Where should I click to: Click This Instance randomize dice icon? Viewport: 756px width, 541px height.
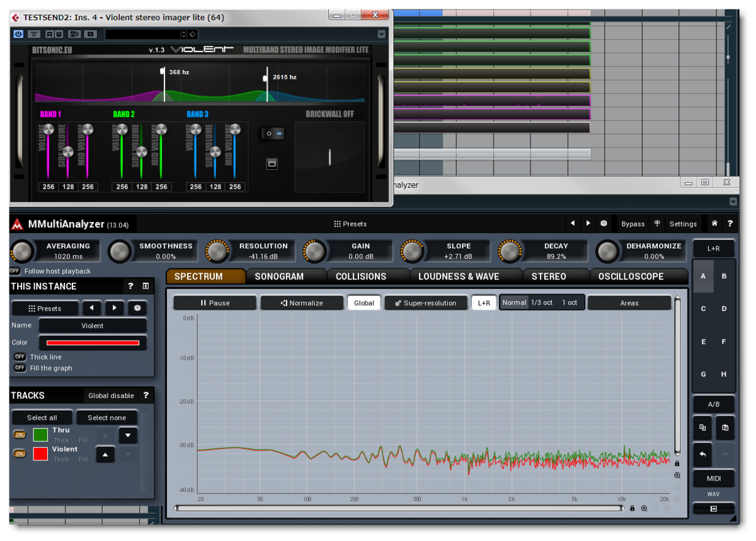(x=137, y=309)
